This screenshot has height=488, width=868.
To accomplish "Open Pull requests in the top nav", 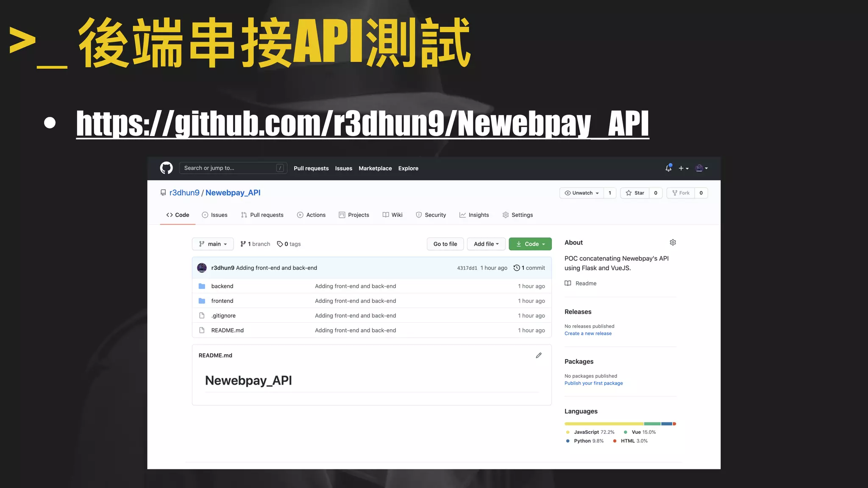I will coord(311,168).
